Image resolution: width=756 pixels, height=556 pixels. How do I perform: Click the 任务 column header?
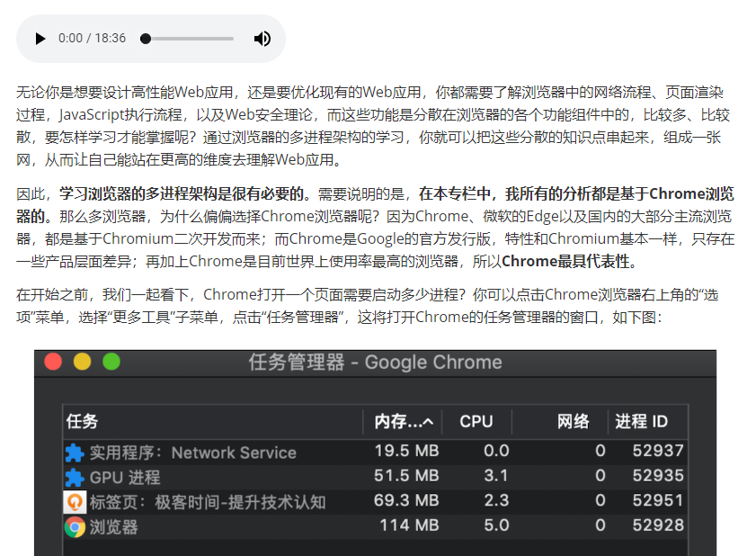click(x=213, y=421)
